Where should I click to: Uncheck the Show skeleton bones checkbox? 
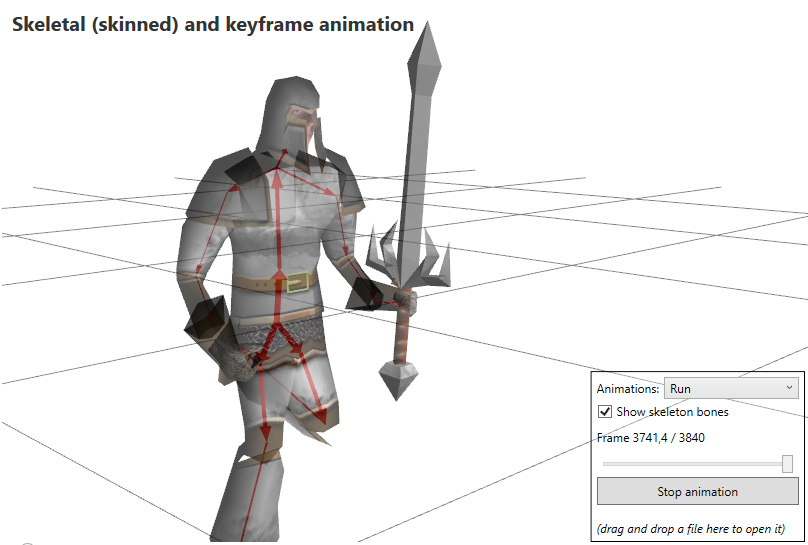click(x=604, y=412)
